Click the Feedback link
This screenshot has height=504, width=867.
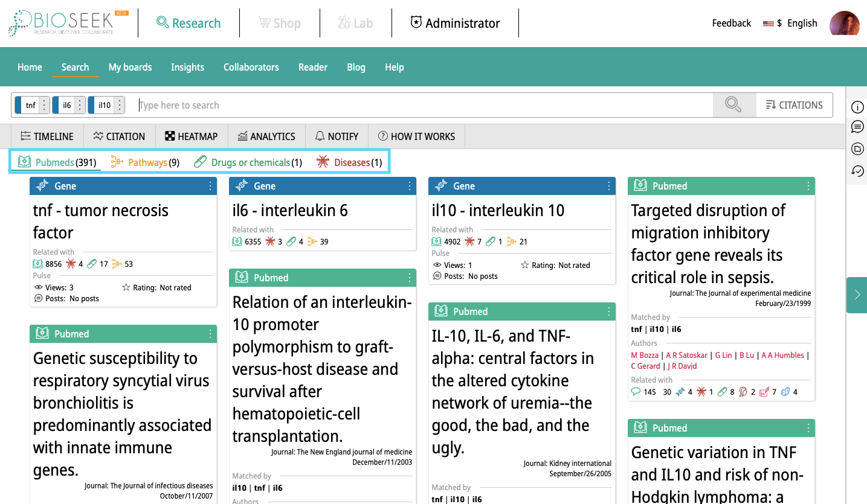tap(731, 24)
